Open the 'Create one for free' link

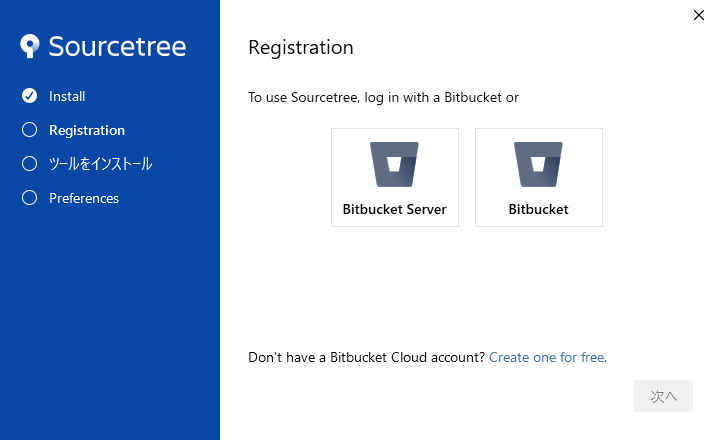[x=546, y=357]
